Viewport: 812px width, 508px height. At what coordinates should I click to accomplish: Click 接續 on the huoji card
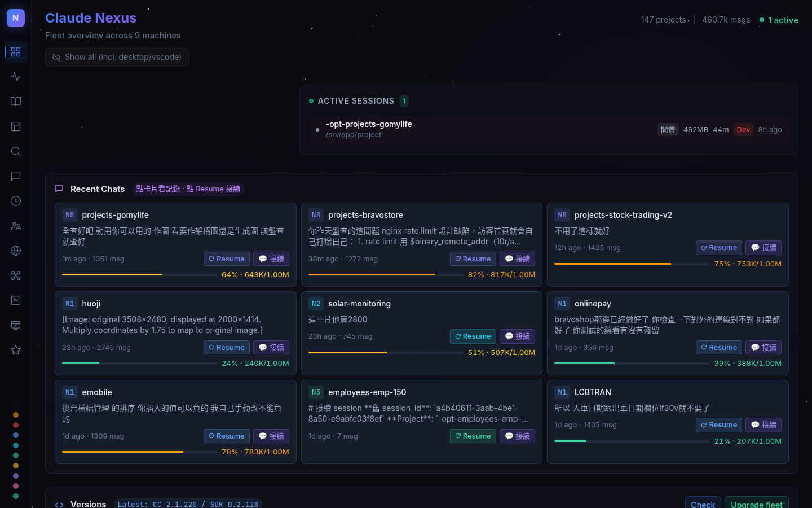click(x=271, y=348)
